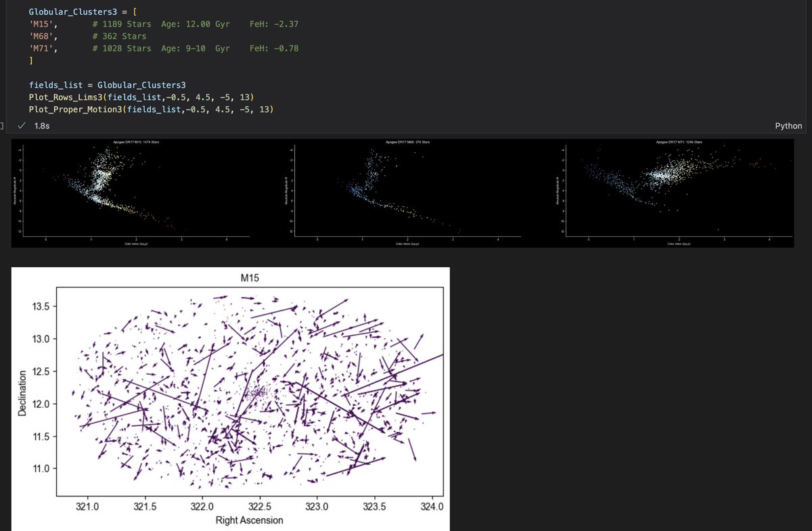Click the 13.0 tick on the Declination axis
The image size is (812, 531).
(43, 339)
